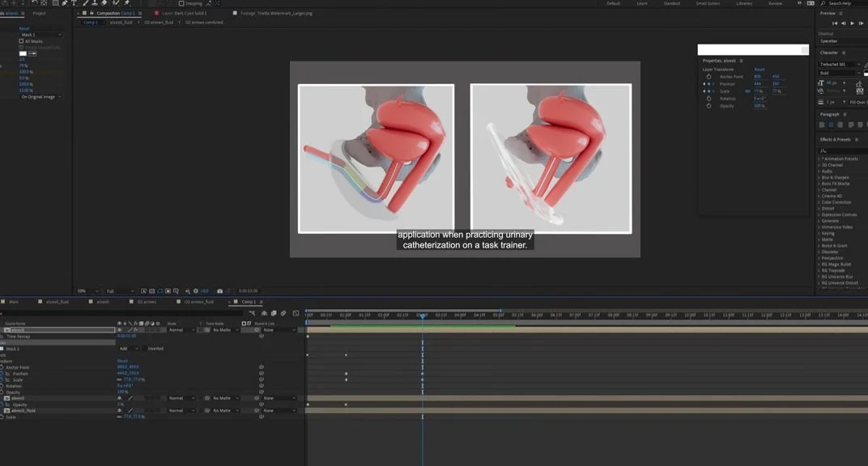Image resolution: width=868 pixels, height=466 pixels.
Task: Click the Reset link under timeline Transform
Action: pyautogui.click(x=122, y=361)
